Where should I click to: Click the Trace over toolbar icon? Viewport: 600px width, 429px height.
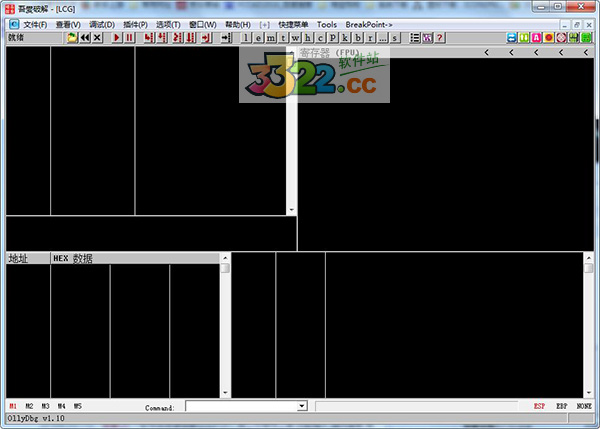coord(191,38)
